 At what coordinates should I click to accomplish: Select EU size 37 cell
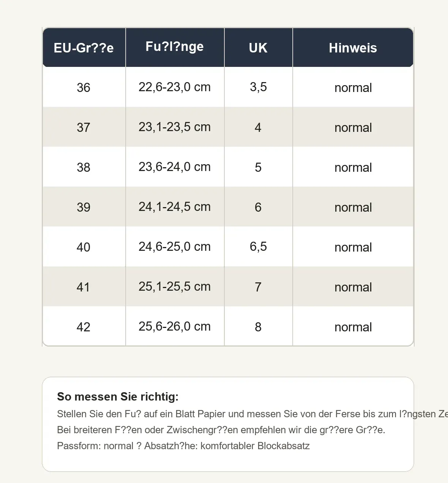click(x=84, y=127)
